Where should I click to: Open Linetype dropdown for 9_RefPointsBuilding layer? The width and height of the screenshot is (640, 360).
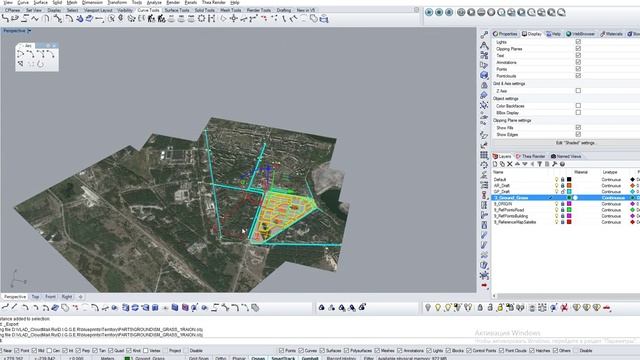611,216
